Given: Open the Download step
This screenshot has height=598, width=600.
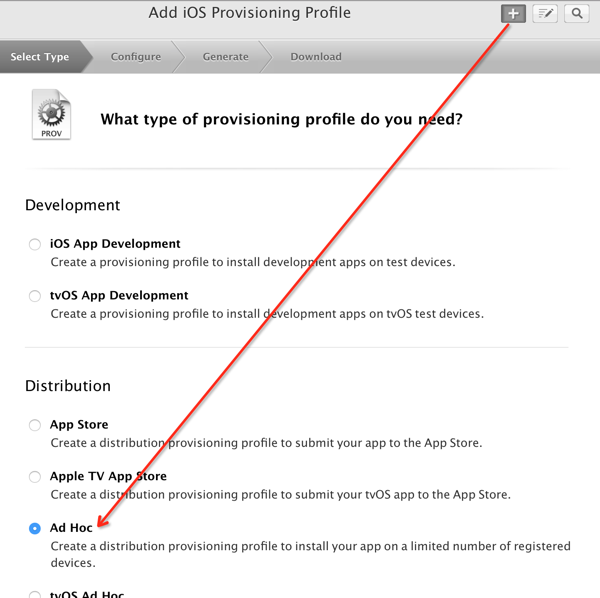Looking at the screenshot, I should [x=316, y=57].
